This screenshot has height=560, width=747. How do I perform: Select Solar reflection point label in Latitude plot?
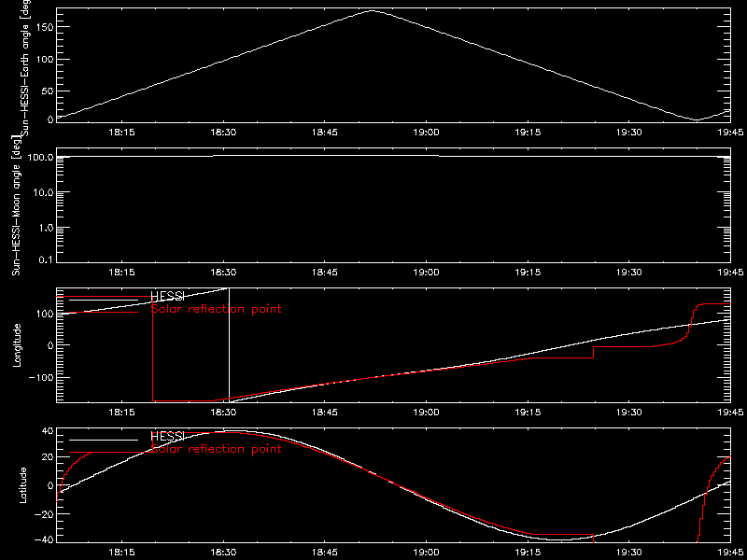[x=216, y=449]
